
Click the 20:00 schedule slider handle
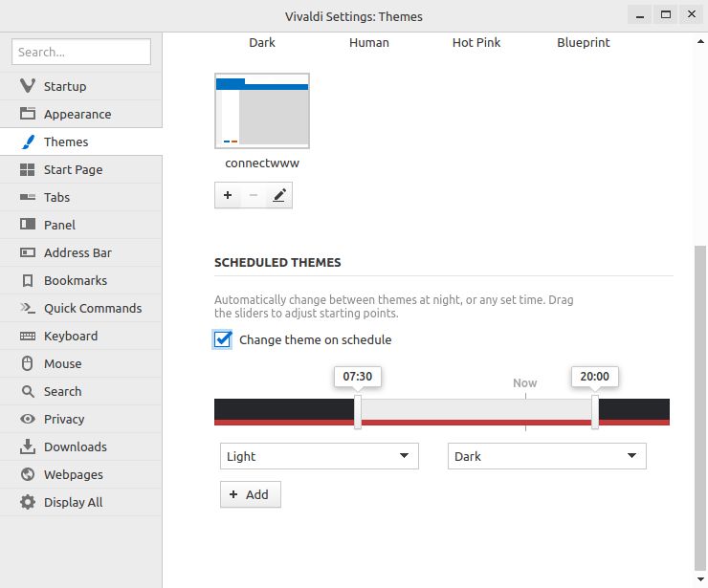click(595, 412)
